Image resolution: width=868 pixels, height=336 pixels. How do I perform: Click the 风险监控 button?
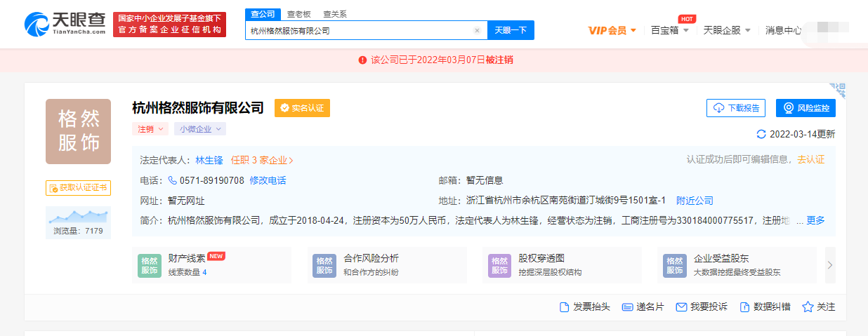[x=805, y=108]
